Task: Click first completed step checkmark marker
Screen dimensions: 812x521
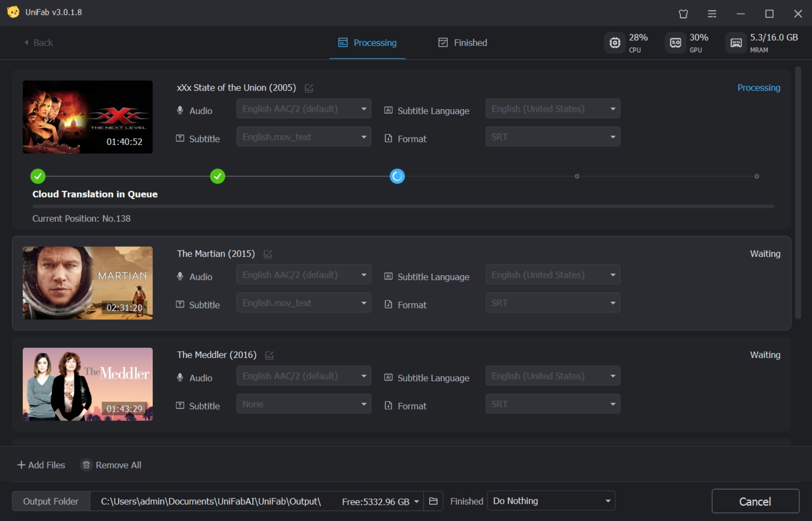Action: (x=38, y=176)
